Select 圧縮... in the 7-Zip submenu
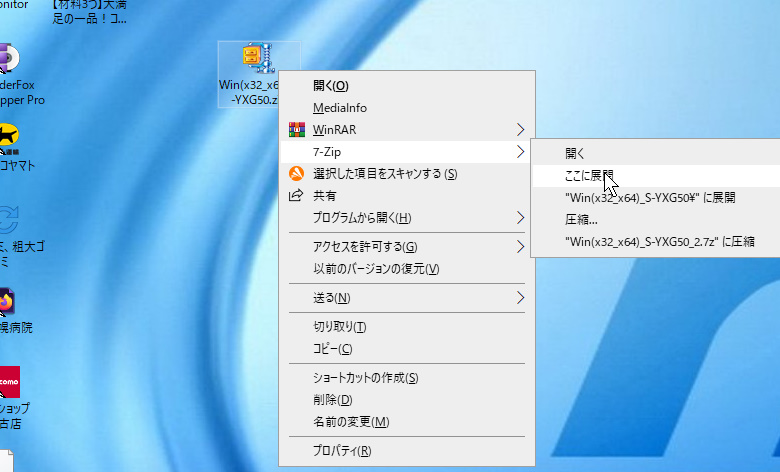780x472 pixels. click(x=581, y=220)
